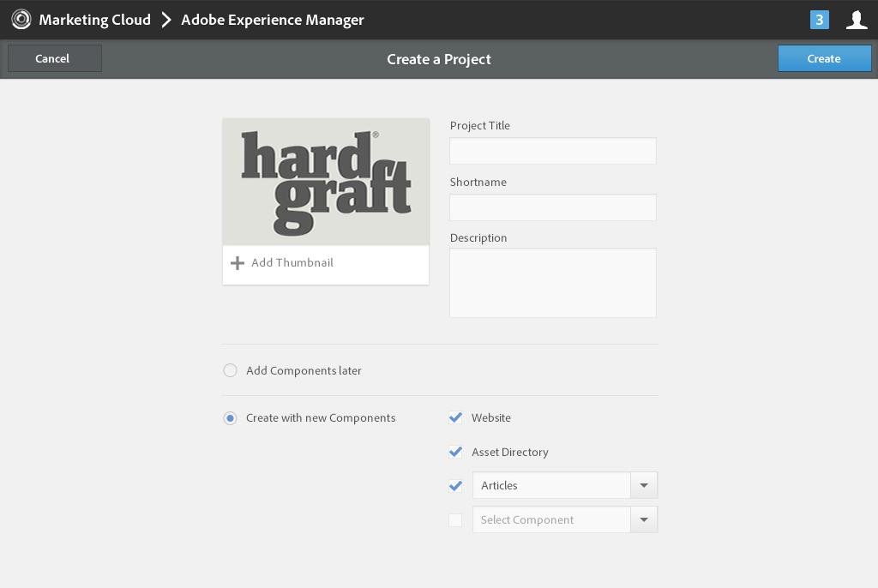Open the Select Component dropdown arrow
Screen dimensions: 878x588
(644, 520)
